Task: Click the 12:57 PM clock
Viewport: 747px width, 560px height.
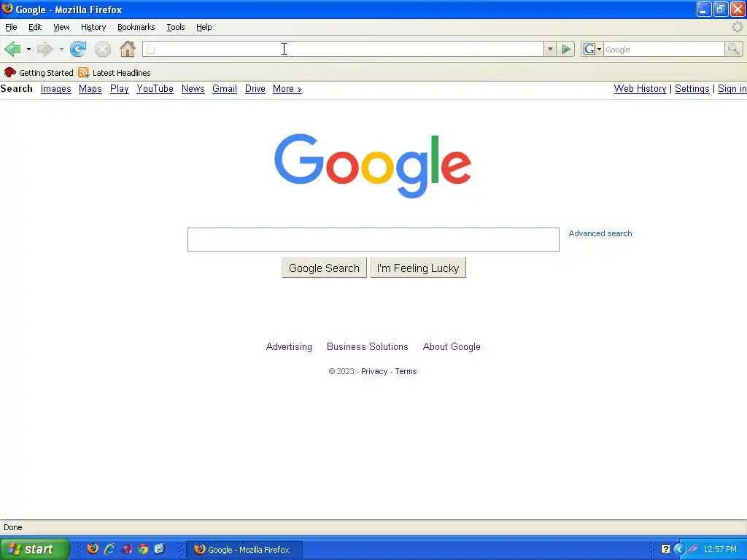Action: [x=720, y=550]
